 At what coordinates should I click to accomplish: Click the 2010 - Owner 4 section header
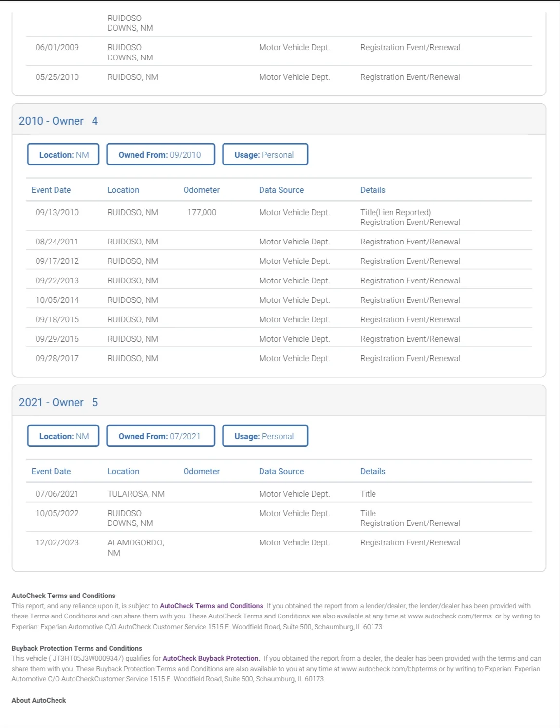click(58, 121)
